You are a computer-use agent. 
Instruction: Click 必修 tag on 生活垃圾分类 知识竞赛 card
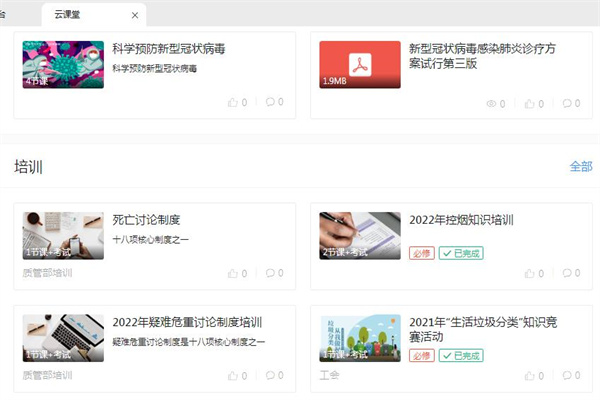[422, 355]
